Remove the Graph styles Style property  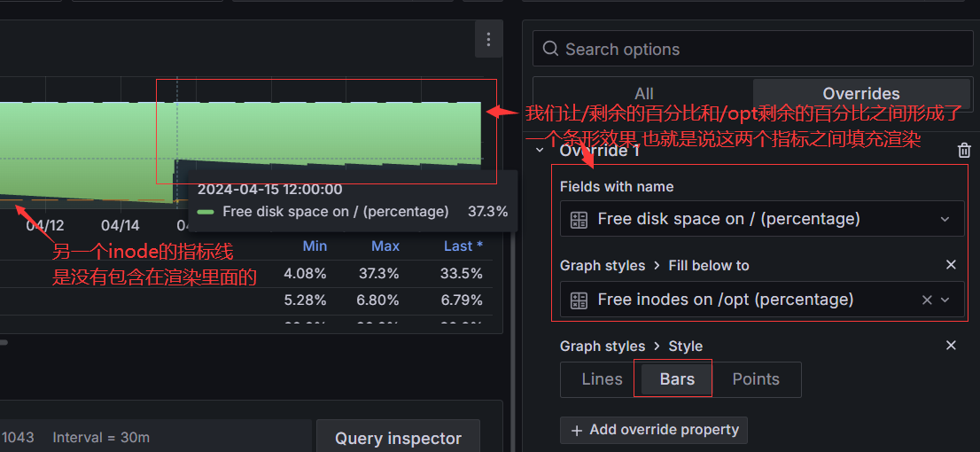click(x=951, y=346)
